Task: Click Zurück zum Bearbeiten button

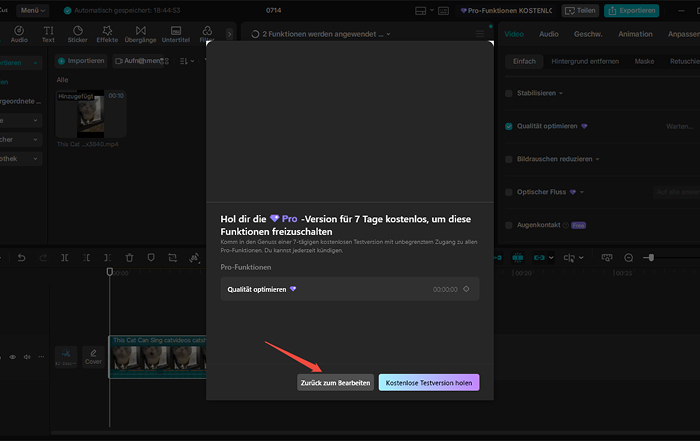Action: point(335,383)
